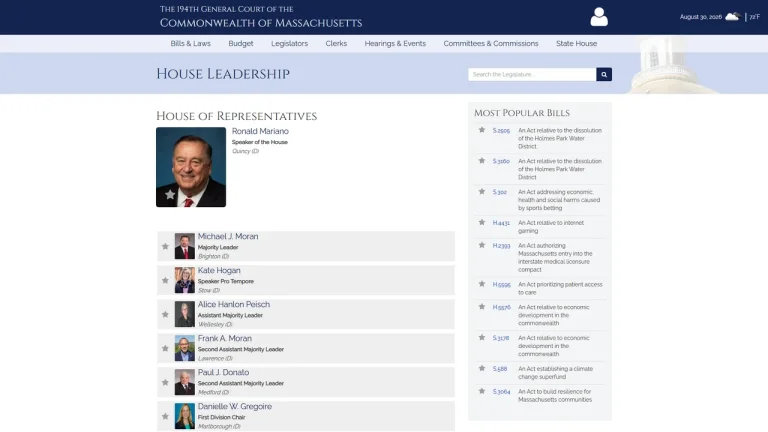The height and width of the screenshot is (432, 768).
Task: Open the State House menu
Action: (x=576, y=44)
